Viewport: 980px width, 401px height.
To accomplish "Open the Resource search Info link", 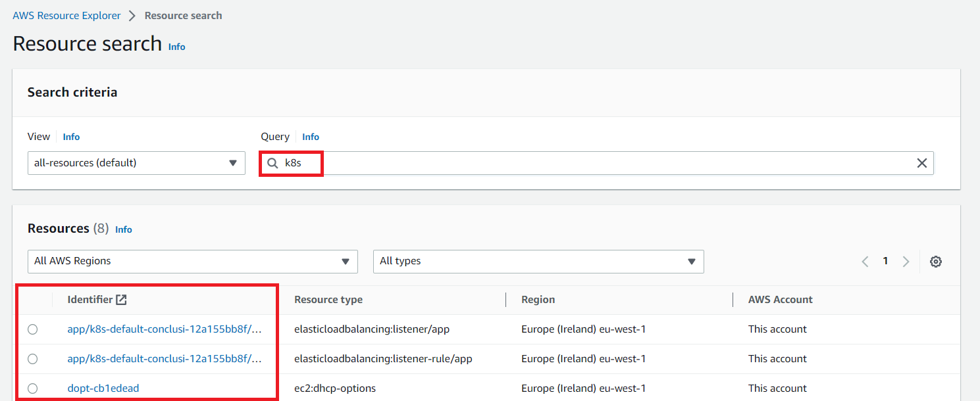I will click(176, 47).
